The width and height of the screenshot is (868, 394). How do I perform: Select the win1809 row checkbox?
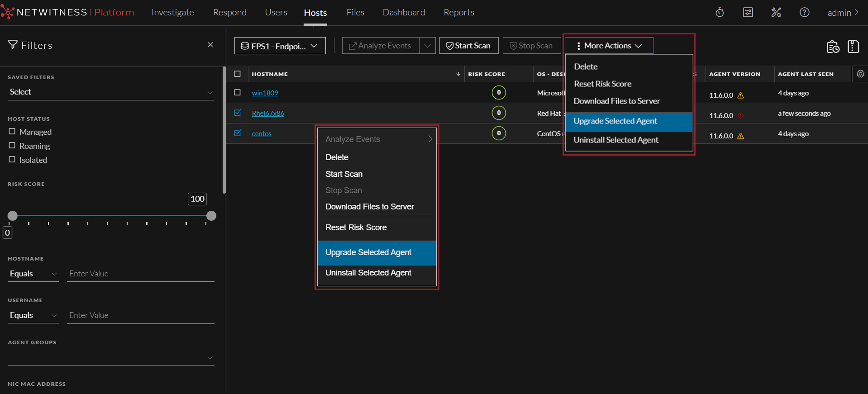237,92
